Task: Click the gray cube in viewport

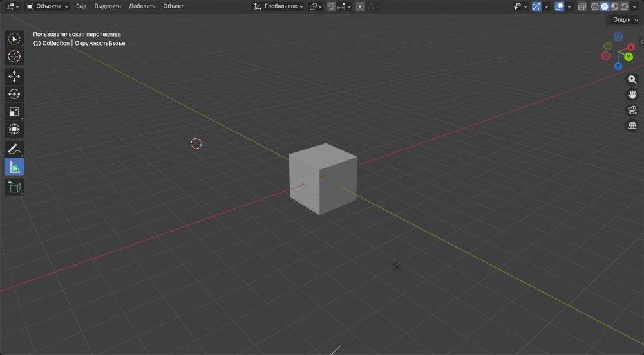Action: pos(322,180)
